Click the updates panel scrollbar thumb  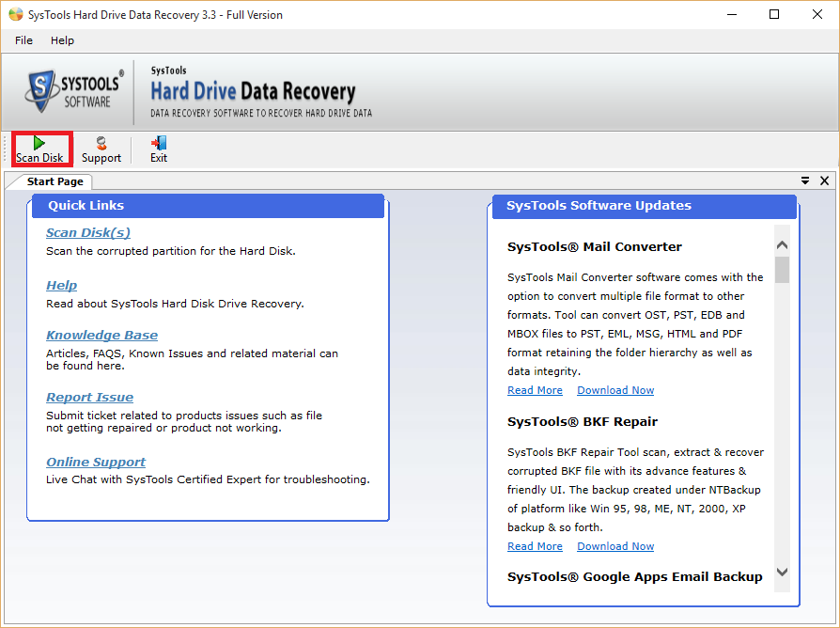(782, 270)
